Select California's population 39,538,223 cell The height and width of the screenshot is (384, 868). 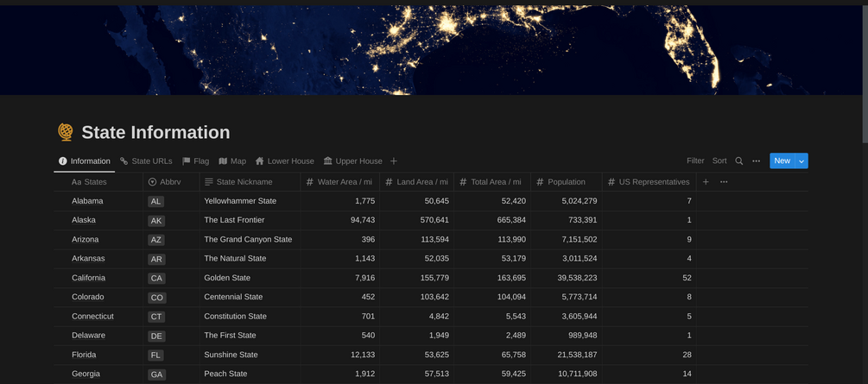[567, 278]
